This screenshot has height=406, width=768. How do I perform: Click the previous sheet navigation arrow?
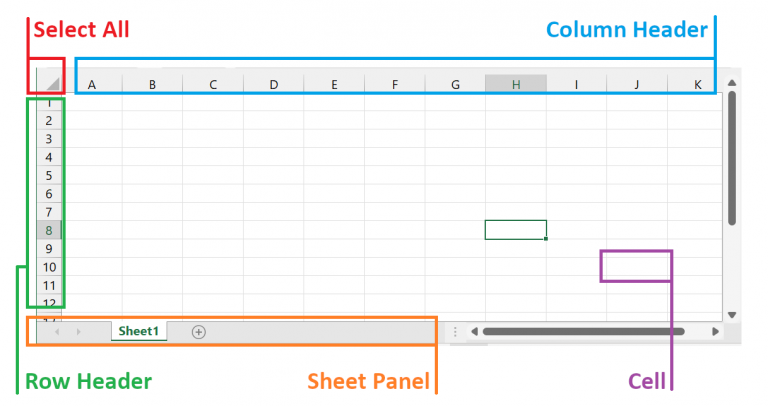(56, 331)
